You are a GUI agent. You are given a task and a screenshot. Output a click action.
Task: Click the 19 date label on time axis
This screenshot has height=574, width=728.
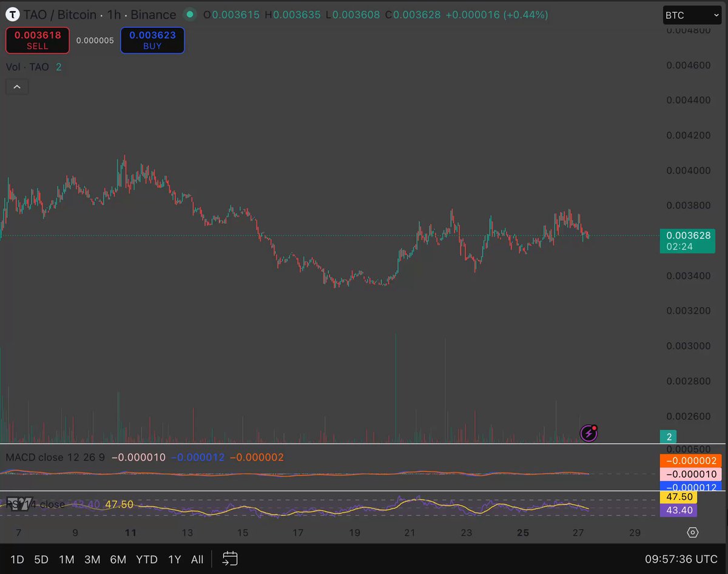pyautogui.click(x=354, y=533)
